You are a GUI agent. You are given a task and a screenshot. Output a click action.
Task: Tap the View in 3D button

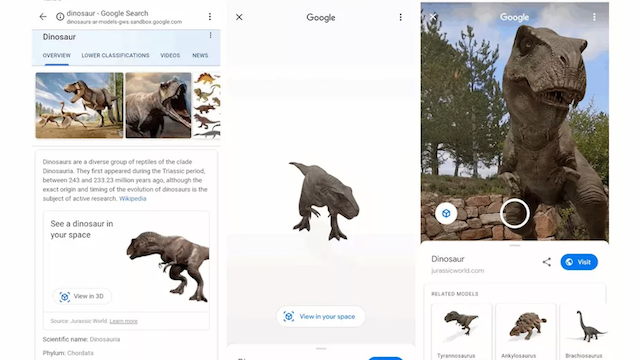(82, 296)
